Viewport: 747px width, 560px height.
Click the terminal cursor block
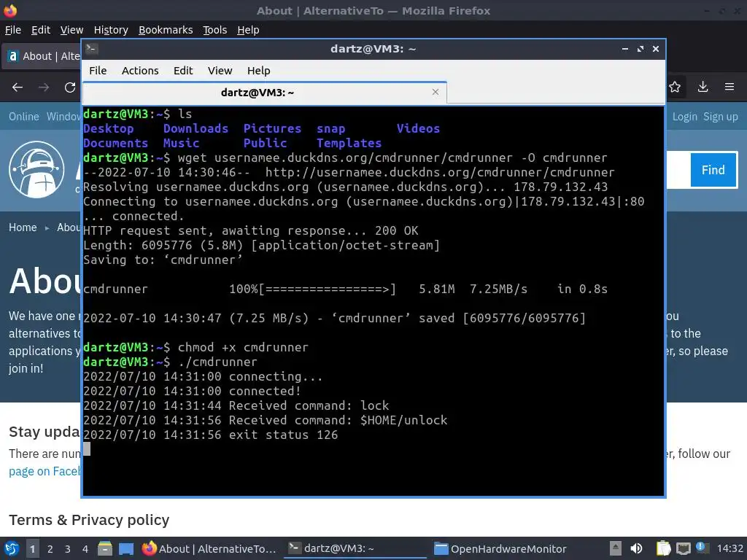coord(87,449)
